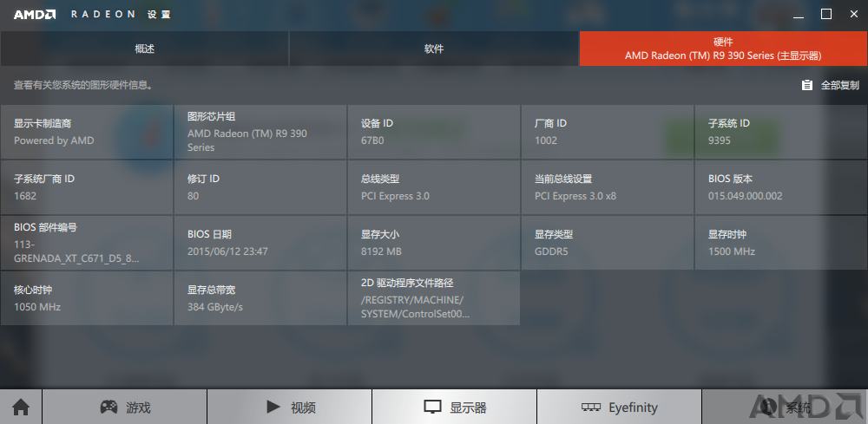Open the 游戏 gaming section
The width and height of the screenshot is (868, 424).
tap(124, 408)
